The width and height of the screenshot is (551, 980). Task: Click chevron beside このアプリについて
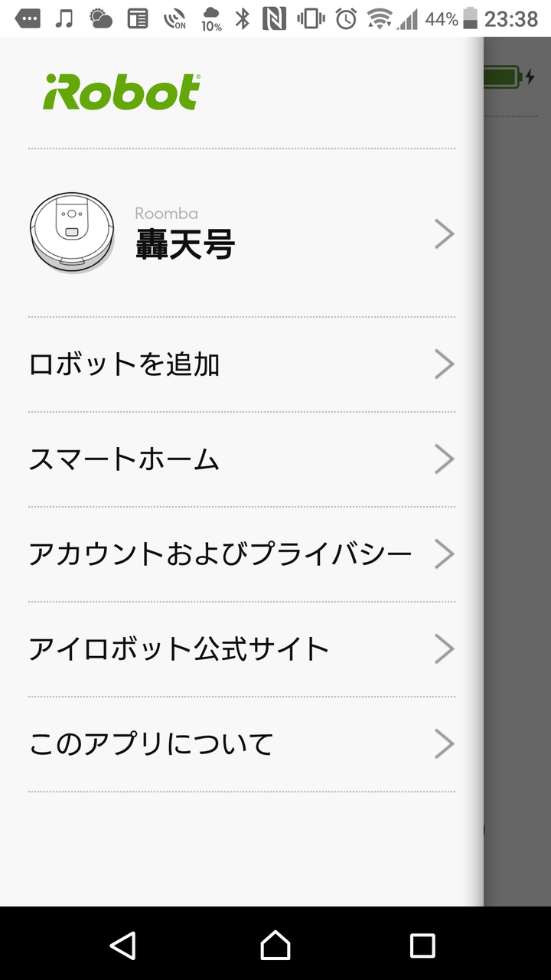445,744
